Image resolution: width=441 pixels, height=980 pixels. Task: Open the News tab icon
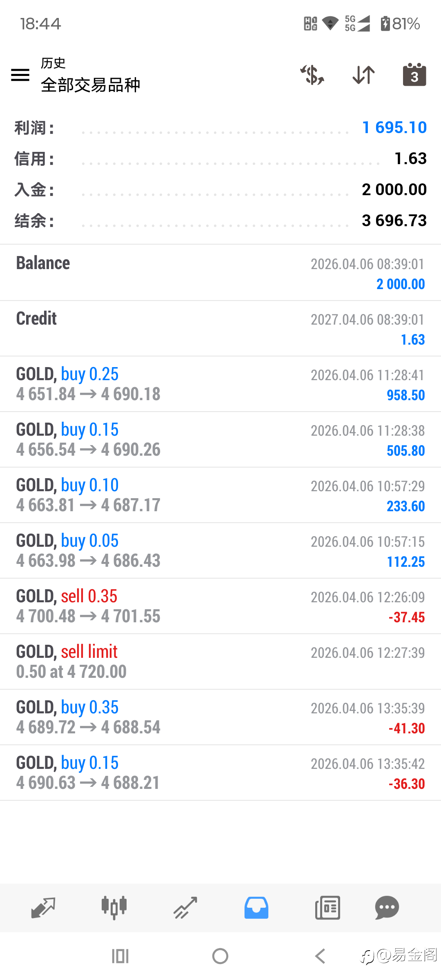coord(327,908)
